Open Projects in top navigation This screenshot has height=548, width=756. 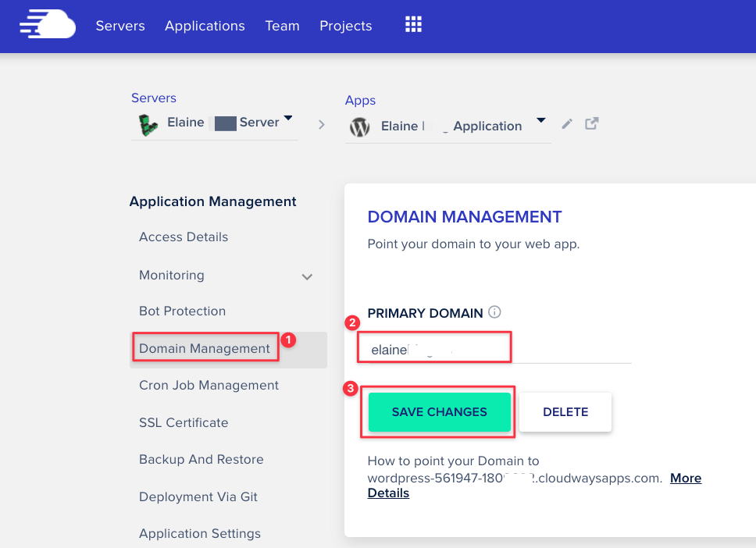click(x=346, y=26)
